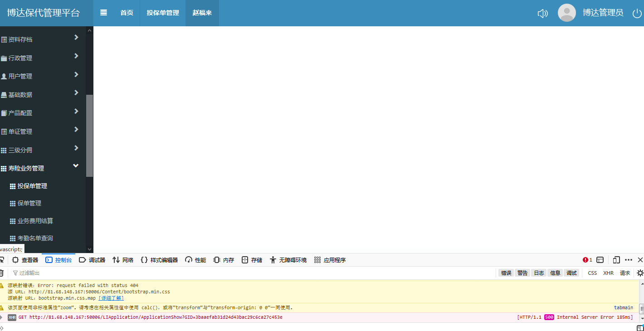Open the 存储 DevTools tab
644x331 pixels.
(252, 260)
